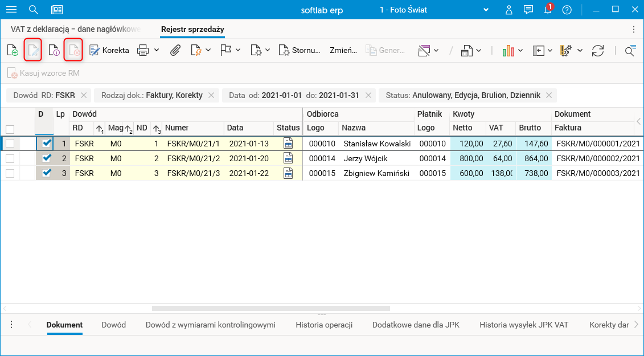Toggle the select-all checkbox in table header

point(10,129)
